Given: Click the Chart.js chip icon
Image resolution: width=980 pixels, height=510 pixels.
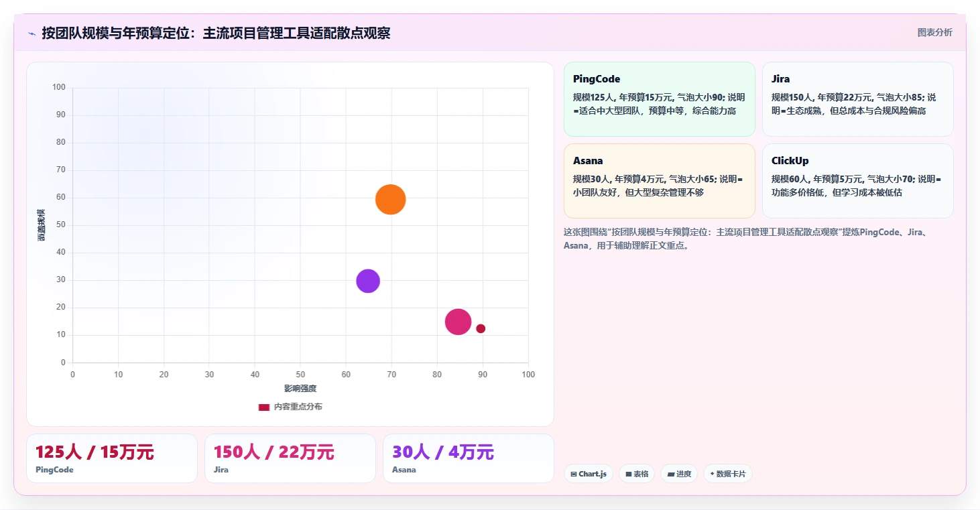Looking at the screenshot, I should click(x=574, y=474).
